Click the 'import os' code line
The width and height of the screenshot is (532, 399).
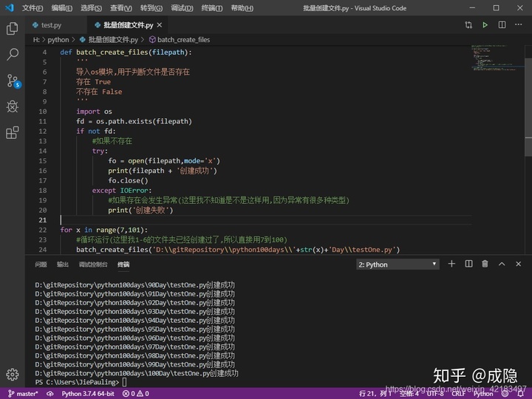pos(94,112)
